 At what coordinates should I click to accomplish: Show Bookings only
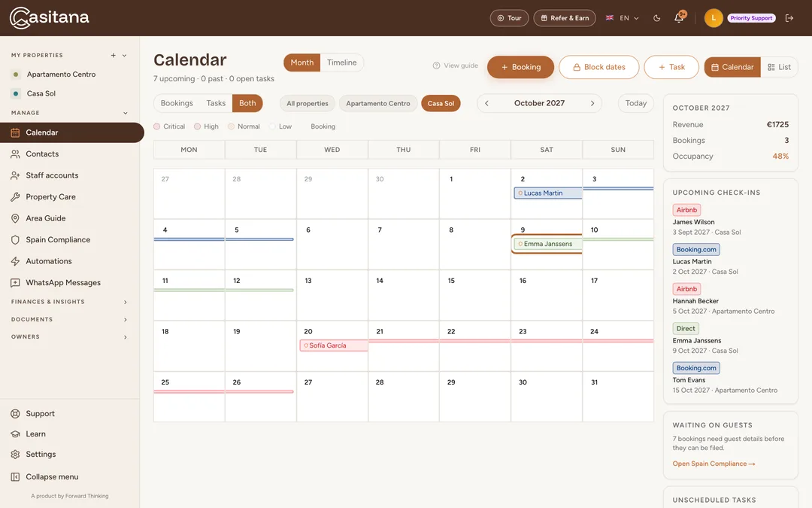click(177, 103)
